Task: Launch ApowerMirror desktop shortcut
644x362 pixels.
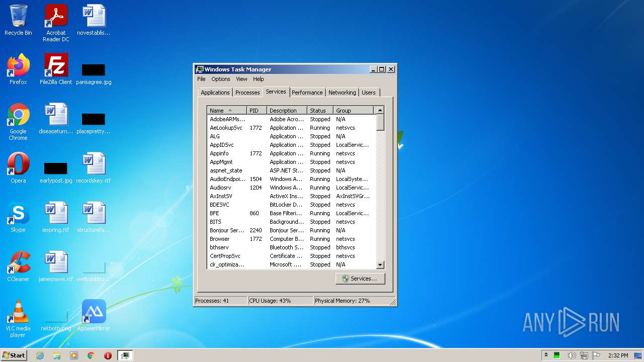Action: [94, 316]
